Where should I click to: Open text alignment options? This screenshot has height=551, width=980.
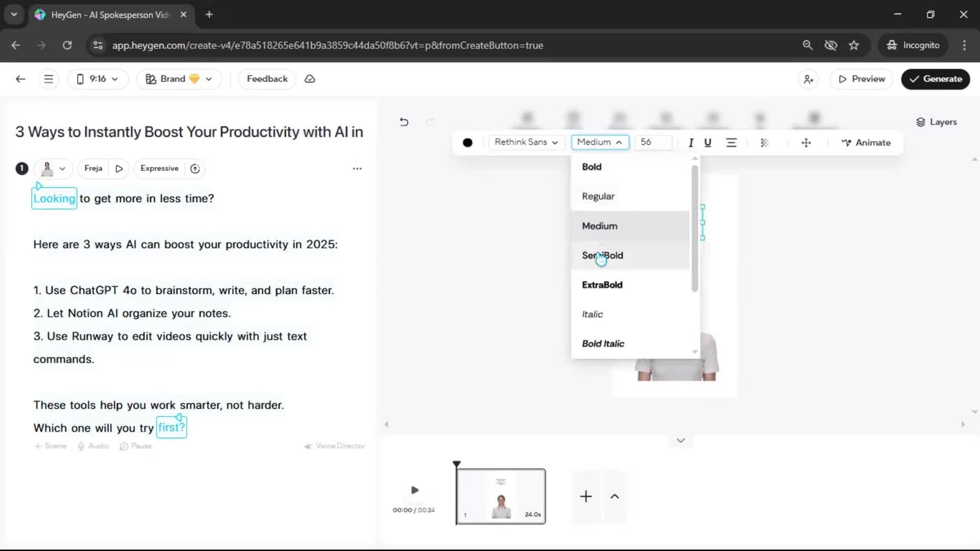tap(731, 143)
